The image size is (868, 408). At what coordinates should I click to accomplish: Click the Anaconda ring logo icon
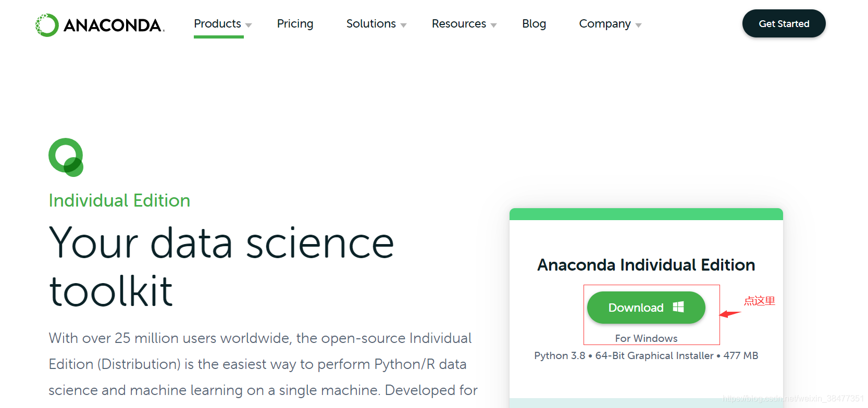point(47,25)
